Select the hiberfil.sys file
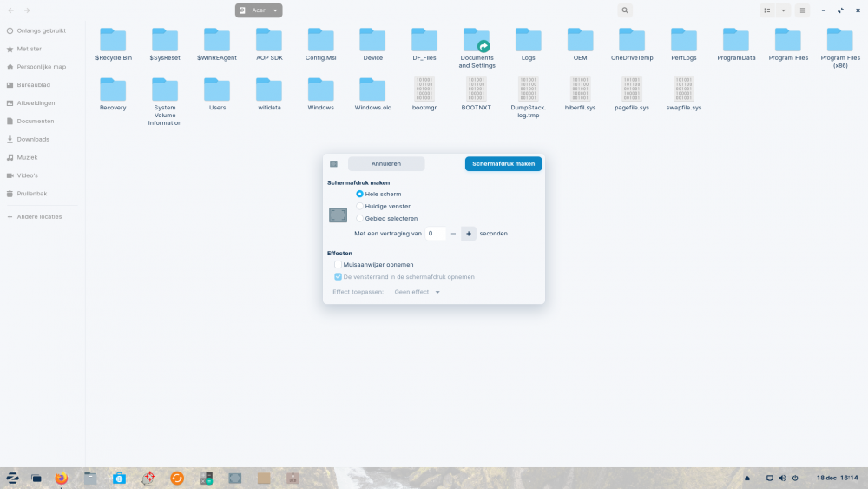Image resolution: width=868 pixels, height=489 pixels. tap(580, 94)
